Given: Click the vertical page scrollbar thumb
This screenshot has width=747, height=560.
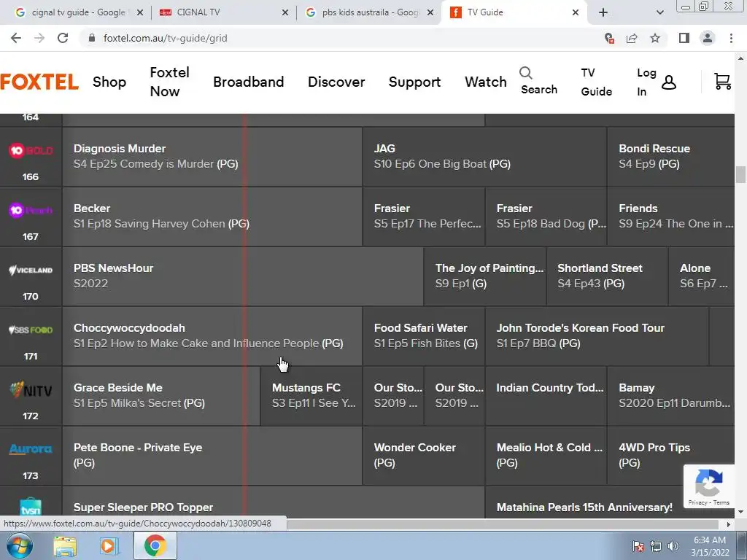Looking at the screenshot, I should (740, 174).
